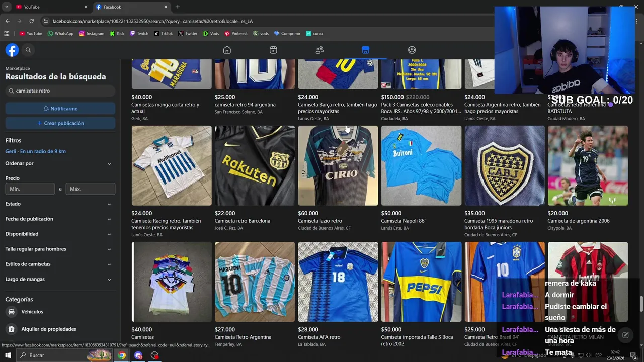Open the Twitch bookmark
Screen dimensions: 644x362
(x=139, y=34)
